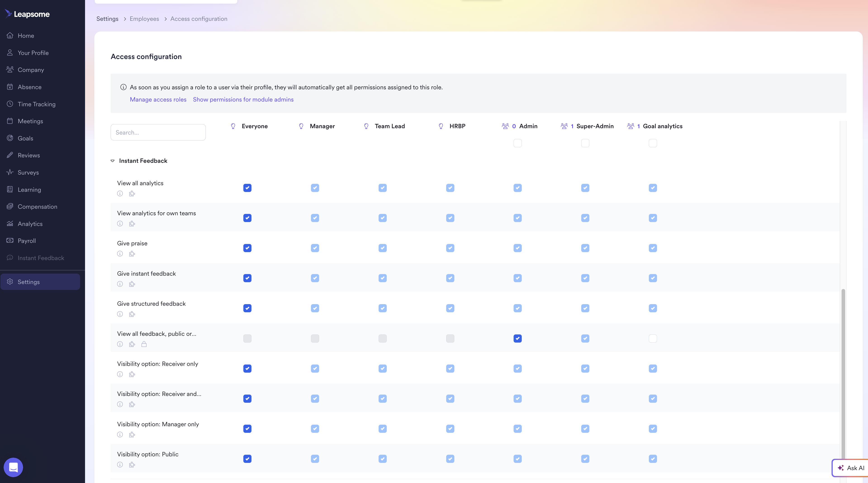Click 'View analytics for own teams' label
This screenshot has width=868, height=483.
click(x=156, y=213)
